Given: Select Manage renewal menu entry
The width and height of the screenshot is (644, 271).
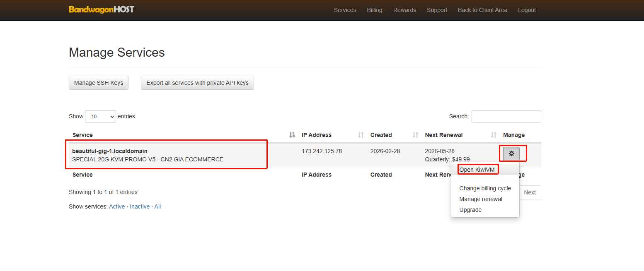Looking at the screenshot, I should (481, 199).
